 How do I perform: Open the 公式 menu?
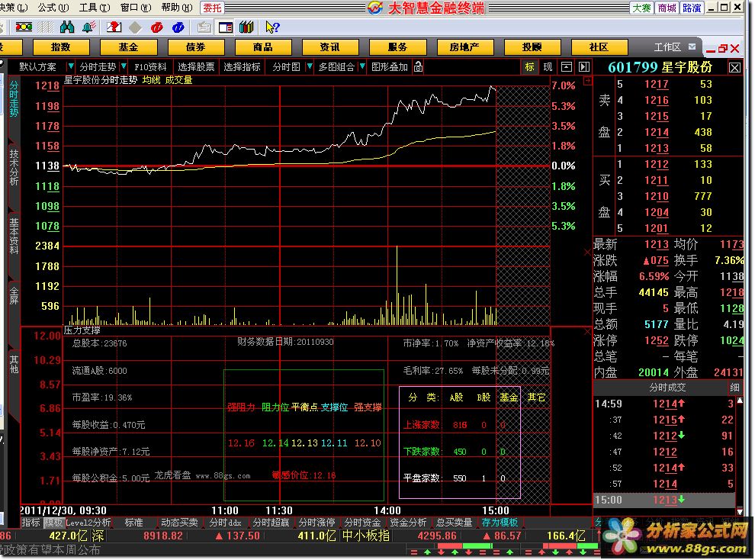[53, 8]
